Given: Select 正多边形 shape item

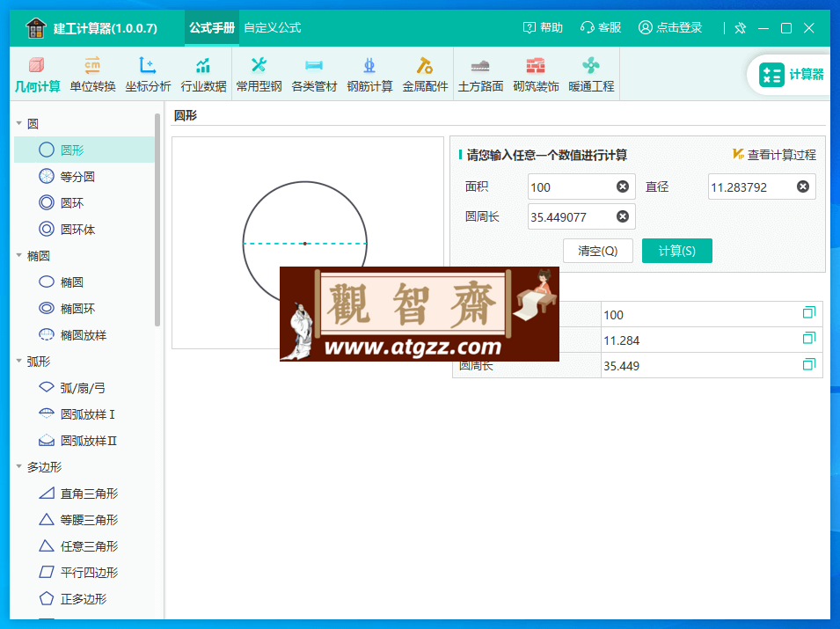Looking at the screenshot, I should [84, 599].
